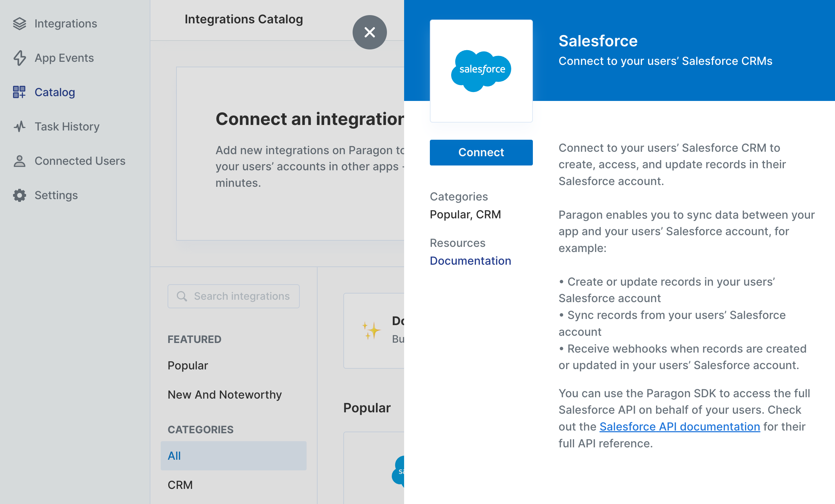Viewport: 835px width, 504px height.
Task: Click the Popular section heading in catalog
Action: 367,408
